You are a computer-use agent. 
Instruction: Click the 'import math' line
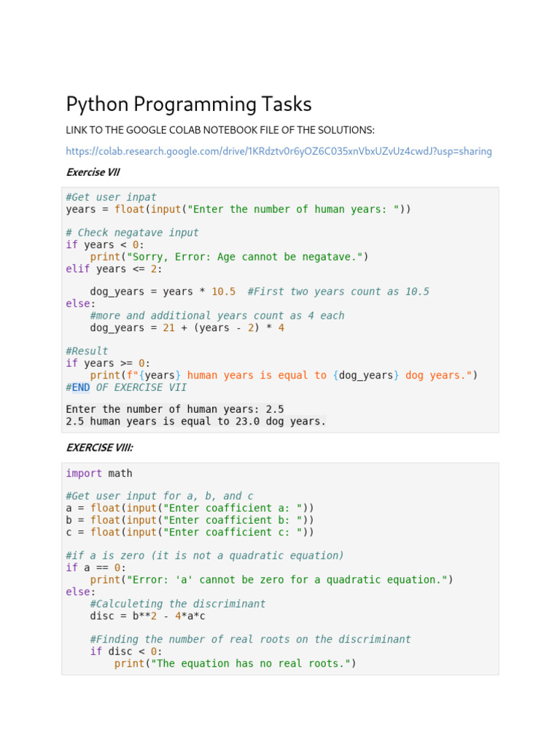click(99, 473)
